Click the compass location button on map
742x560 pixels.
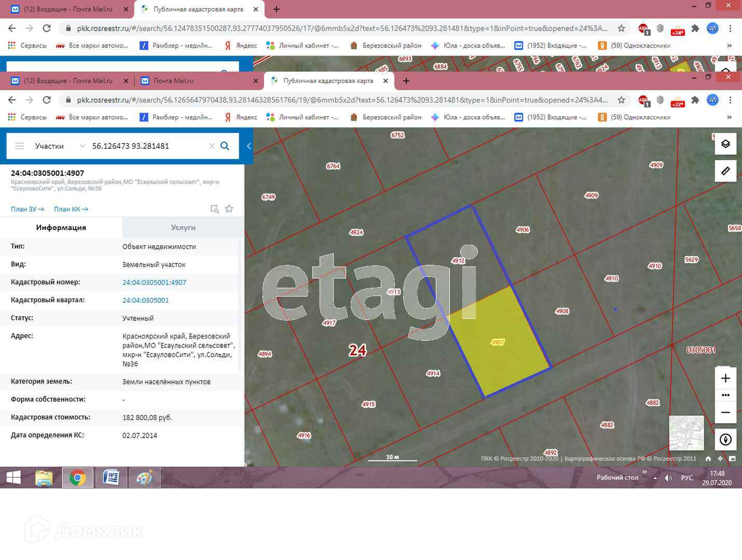point(725,440)
